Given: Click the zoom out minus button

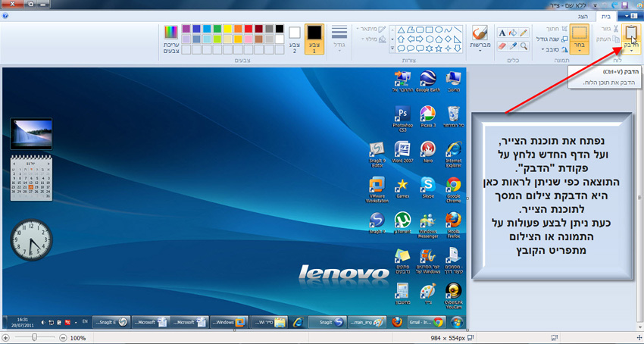Looking at the screenshot, I should click(63, 338).
